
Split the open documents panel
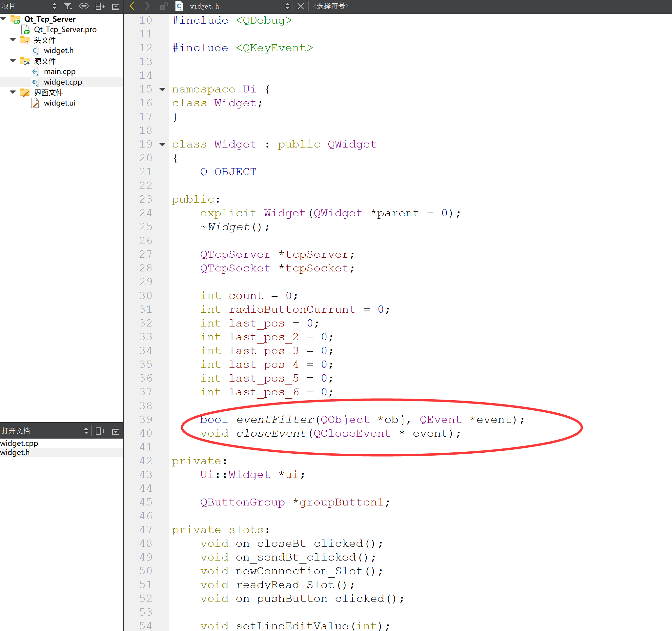100,431
